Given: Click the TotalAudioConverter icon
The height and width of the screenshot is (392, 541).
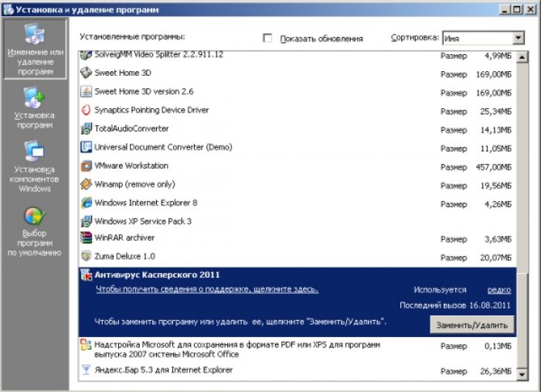Looking at the screenshot, I should point(86,128).
